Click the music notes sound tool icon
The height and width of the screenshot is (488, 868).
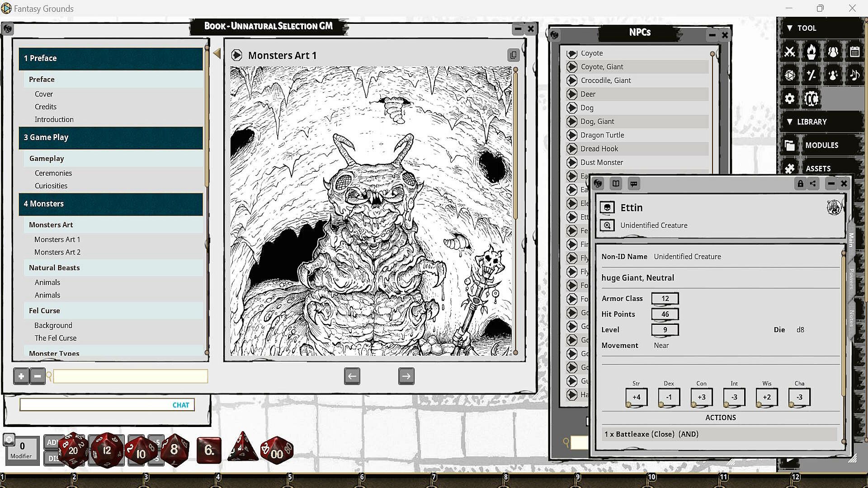pos(854,75)
